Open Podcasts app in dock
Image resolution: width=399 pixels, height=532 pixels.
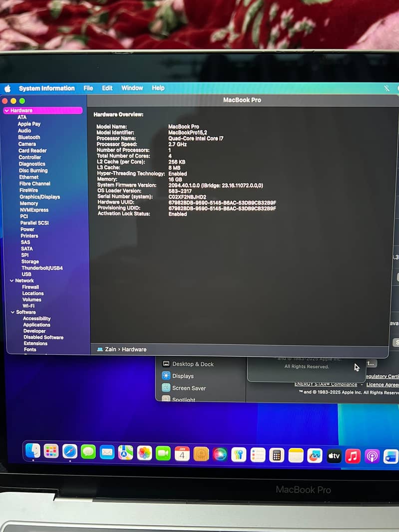point(372,457)
